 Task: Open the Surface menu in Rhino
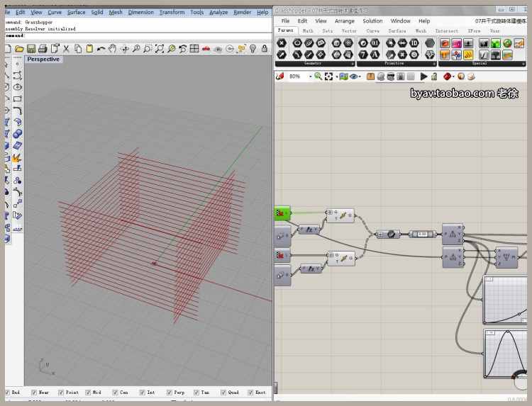[x=76, y=12]
